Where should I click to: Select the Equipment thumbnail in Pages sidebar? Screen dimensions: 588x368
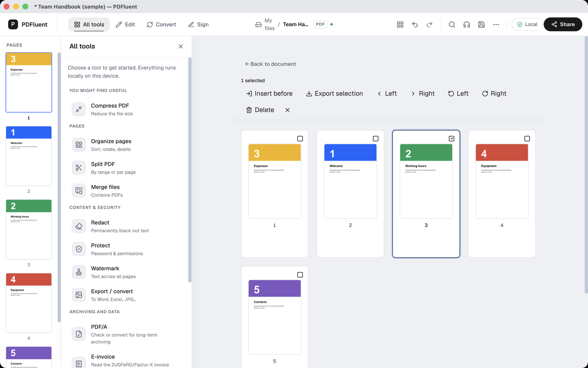[x=29, y=303]
